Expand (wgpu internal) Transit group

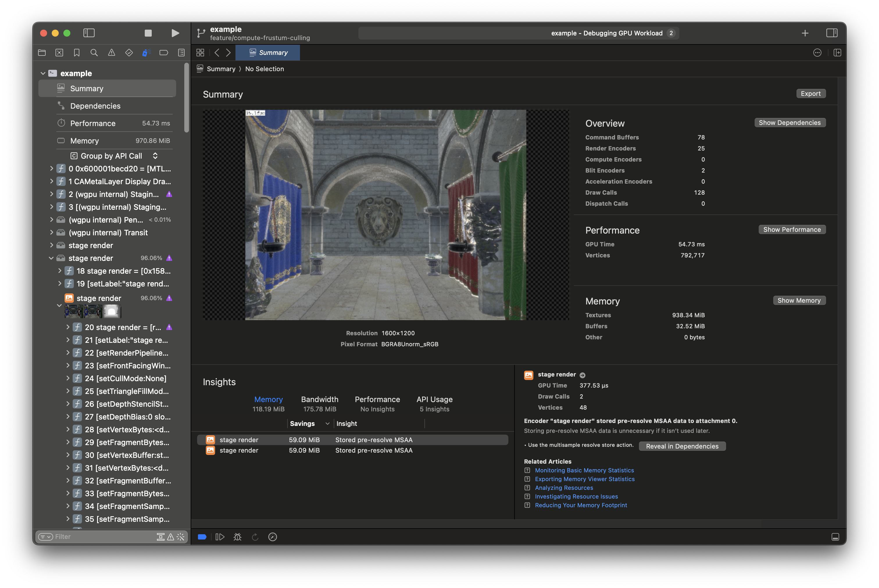51,232
